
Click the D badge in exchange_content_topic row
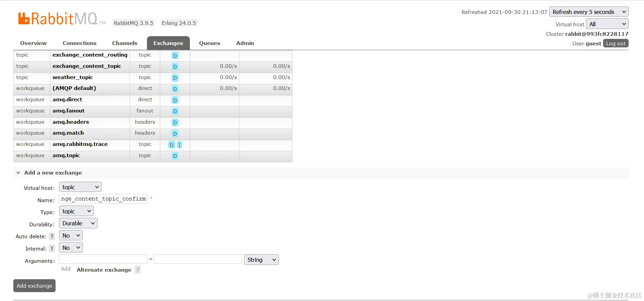(x=175, y=66)
